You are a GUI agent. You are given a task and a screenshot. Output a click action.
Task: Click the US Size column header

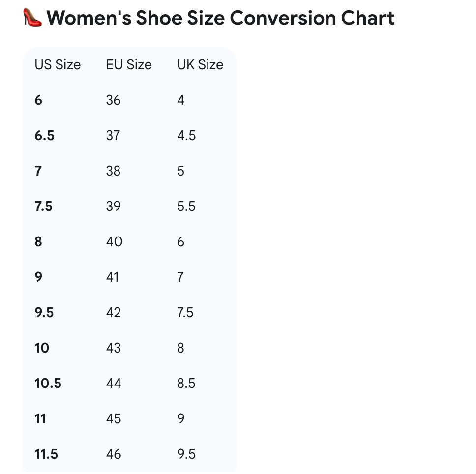coord(58,65)
